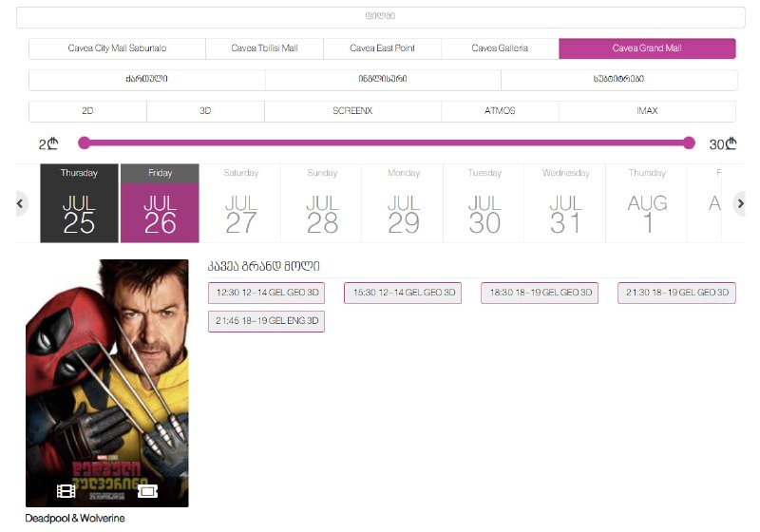
Task: Toggle the SCREENX format filter
Action: [352, 111]
